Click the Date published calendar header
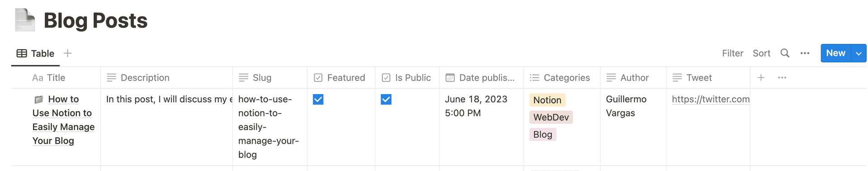868x171 pixels. click(x=481, y=78)
